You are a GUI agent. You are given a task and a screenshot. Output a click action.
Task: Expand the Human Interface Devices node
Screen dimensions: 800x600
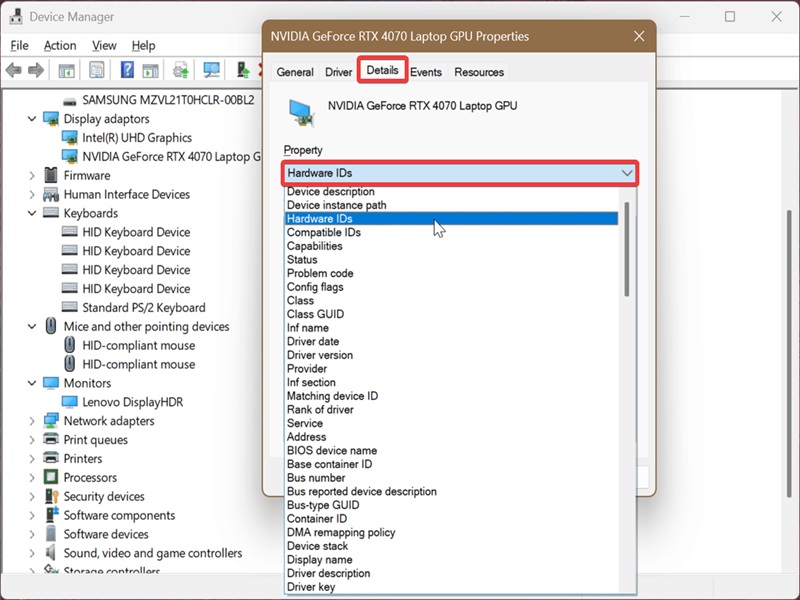pyautogui.click(x=32, y=194)
